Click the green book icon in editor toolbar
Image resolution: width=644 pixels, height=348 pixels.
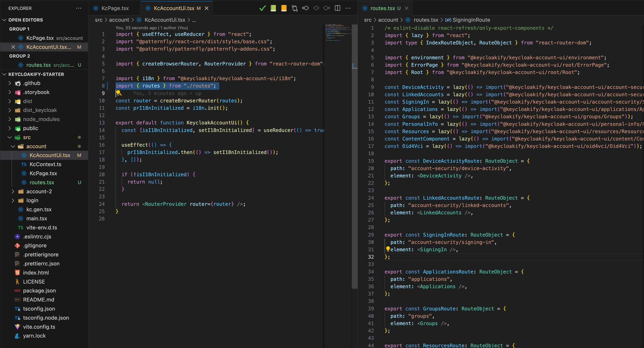tap(273, 8)
